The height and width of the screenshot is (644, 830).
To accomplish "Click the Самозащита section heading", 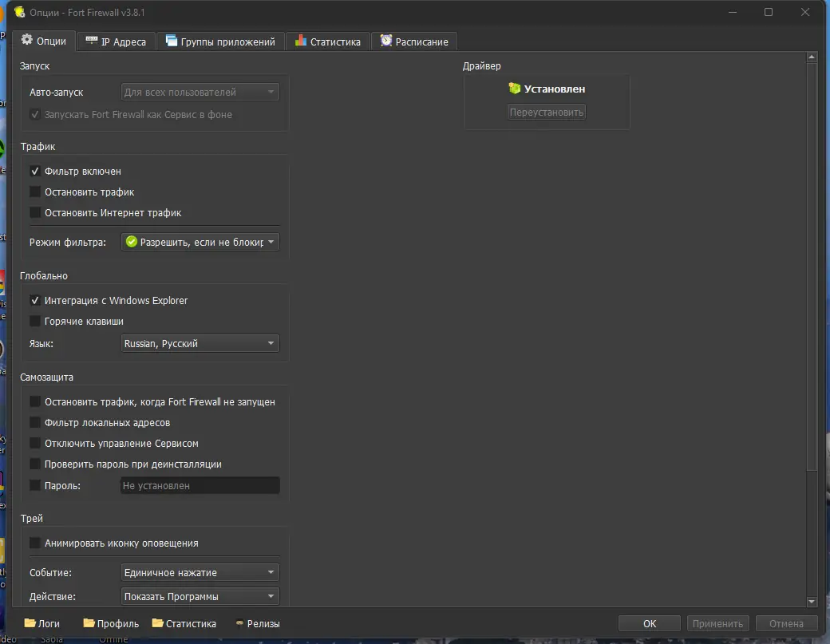I will coord(46,377).
